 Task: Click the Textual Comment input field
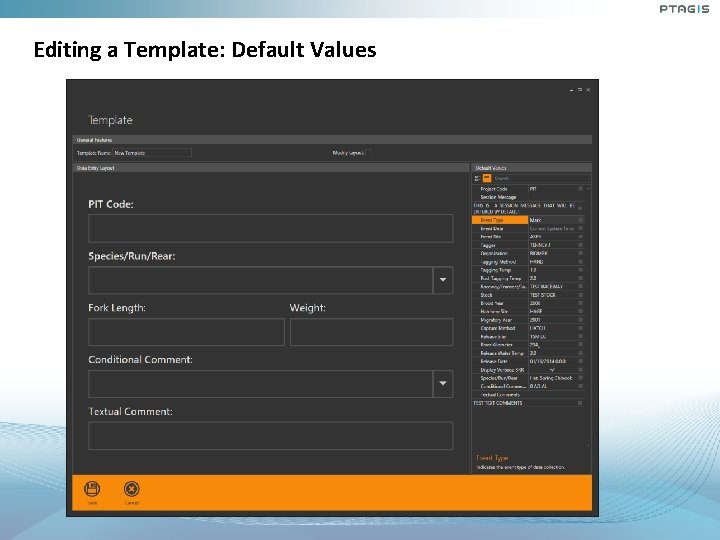pyautogui.click(x=270, y=436)
